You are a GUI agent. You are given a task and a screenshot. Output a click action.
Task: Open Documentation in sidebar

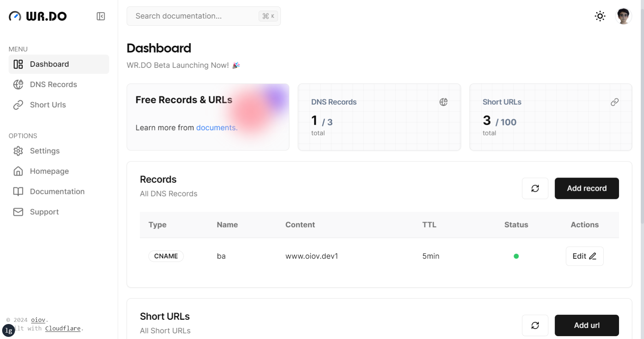(57, 192)
